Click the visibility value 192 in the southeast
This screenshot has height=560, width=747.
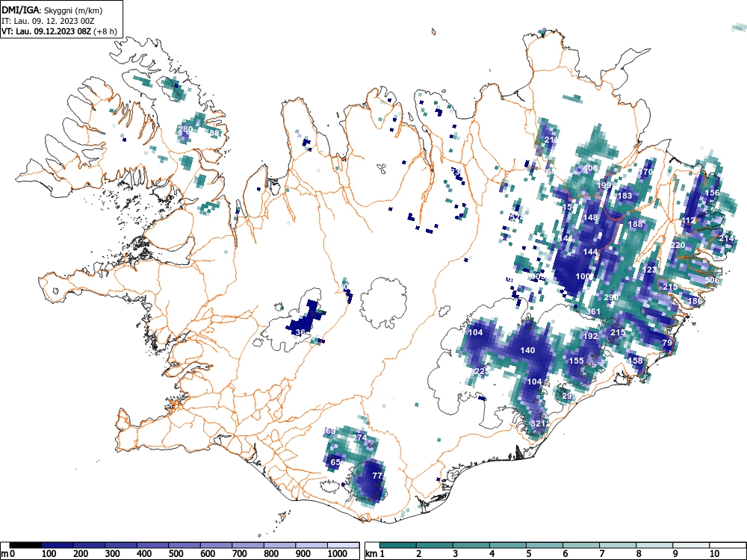coord(590,336)
